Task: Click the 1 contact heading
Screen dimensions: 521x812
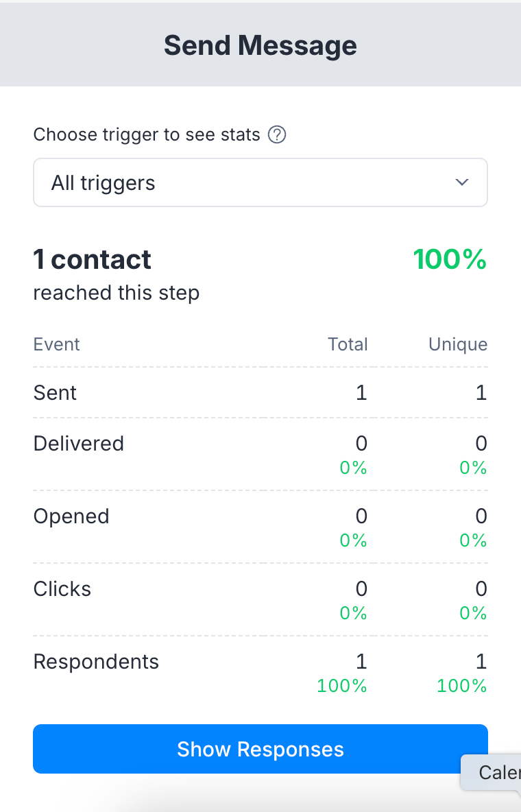Action: [x=92, y=259]
